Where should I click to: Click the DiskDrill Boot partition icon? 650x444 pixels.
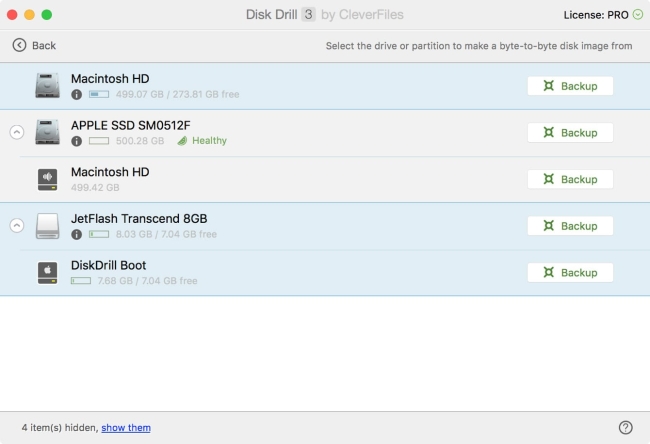(x=47, y=272)
